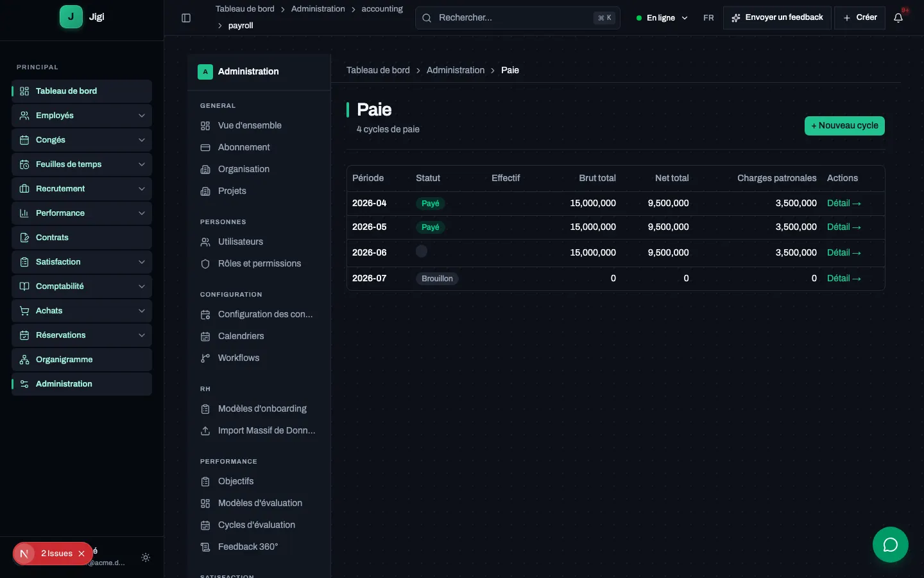Image resolution: width=924 pixels, height=578 pixels.
Task: Expand the Recrutement chevron
Action: tap(142, 189)
